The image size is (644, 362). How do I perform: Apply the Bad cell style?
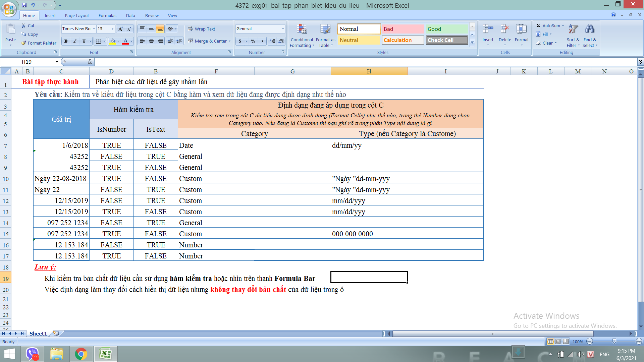click(402, 29)
